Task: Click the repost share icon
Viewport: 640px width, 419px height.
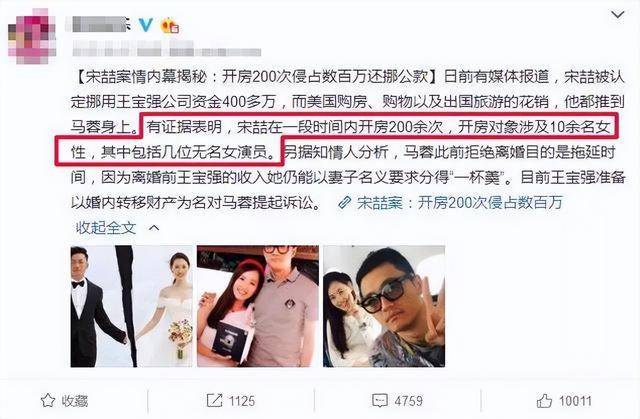Action: (x=214, y=401)
